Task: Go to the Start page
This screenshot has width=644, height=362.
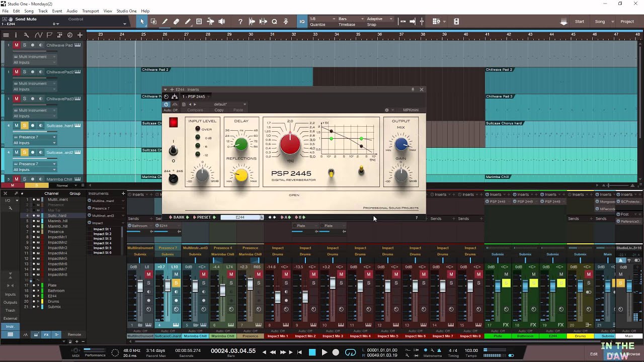Action: (580, 22)
